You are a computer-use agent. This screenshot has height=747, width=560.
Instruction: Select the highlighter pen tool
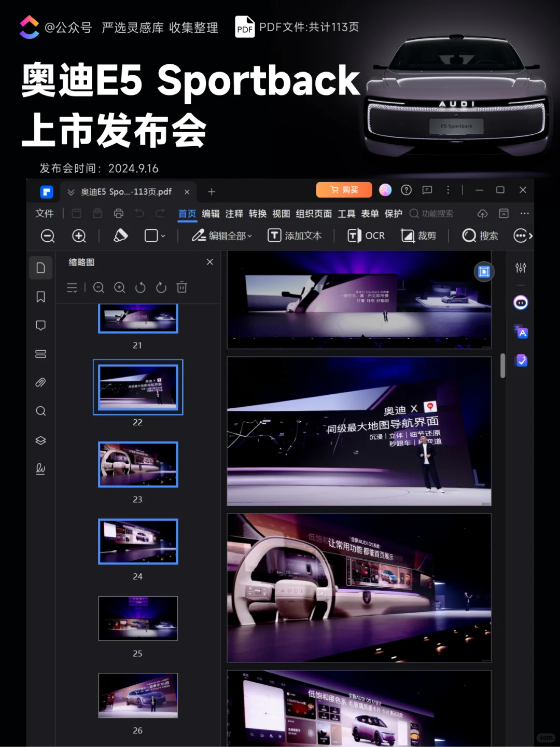coord(120,236)
